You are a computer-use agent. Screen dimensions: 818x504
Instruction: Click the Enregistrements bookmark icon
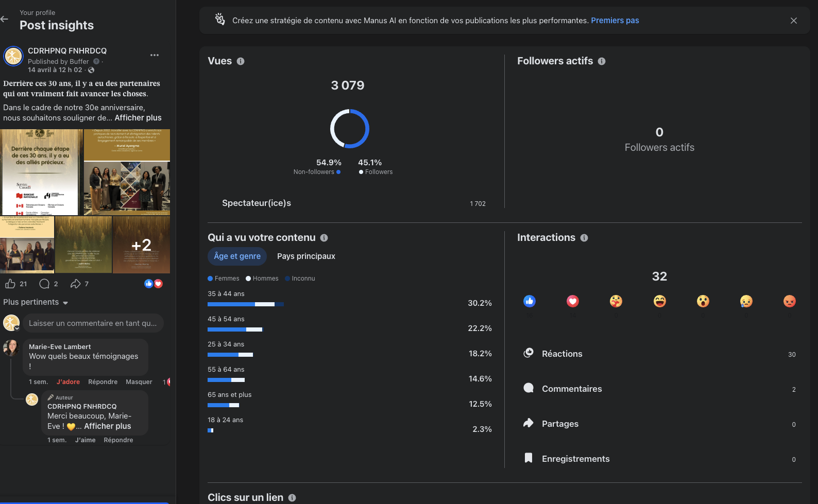pyautogui.click(x=529, y=458)
